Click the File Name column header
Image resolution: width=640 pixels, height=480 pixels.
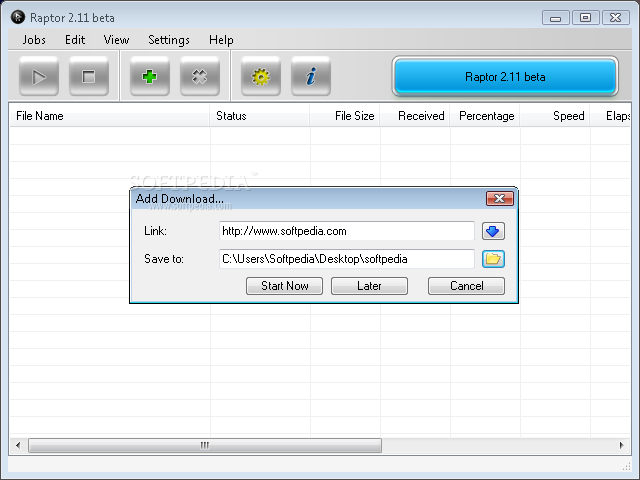pyautogui.click(x=109, y=116)
